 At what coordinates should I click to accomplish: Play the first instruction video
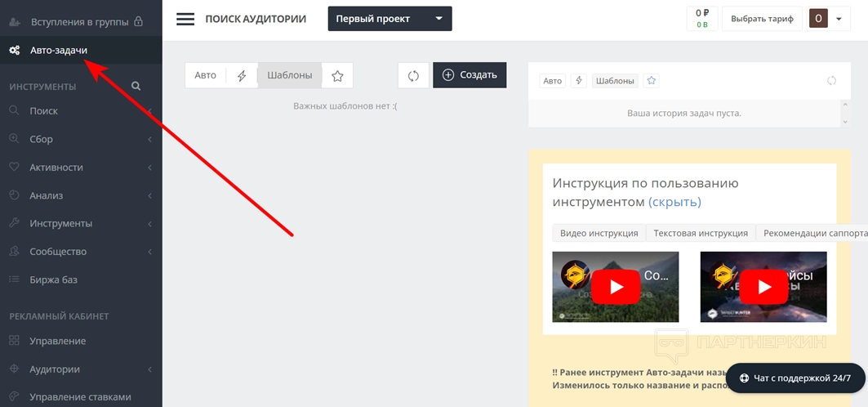tap(616, 287)
